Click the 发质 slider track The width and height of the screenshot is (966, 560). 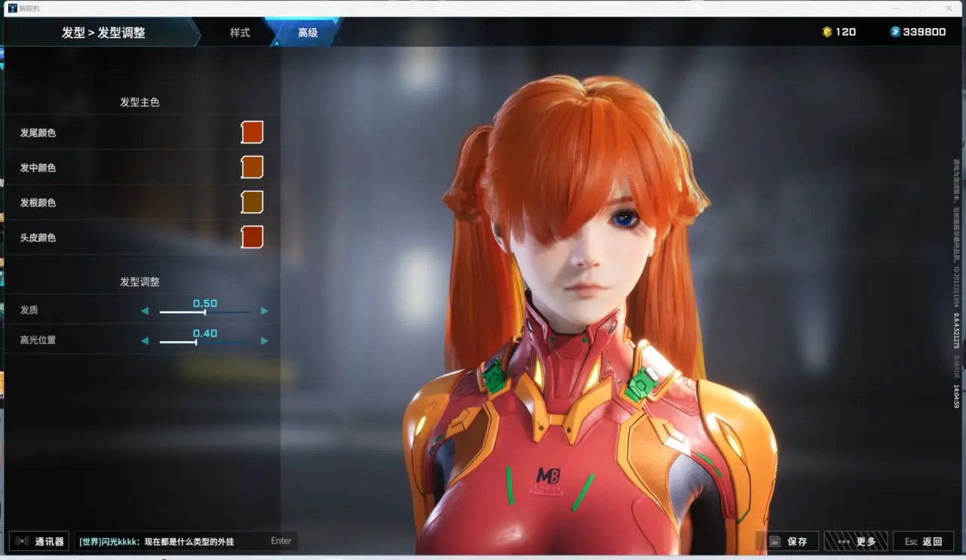pos(205,312)
